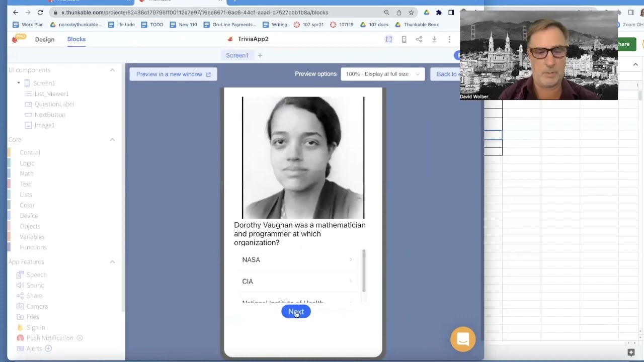Click the Next button in app preview
Screen dimensions: 644x362
coord(296,312)
